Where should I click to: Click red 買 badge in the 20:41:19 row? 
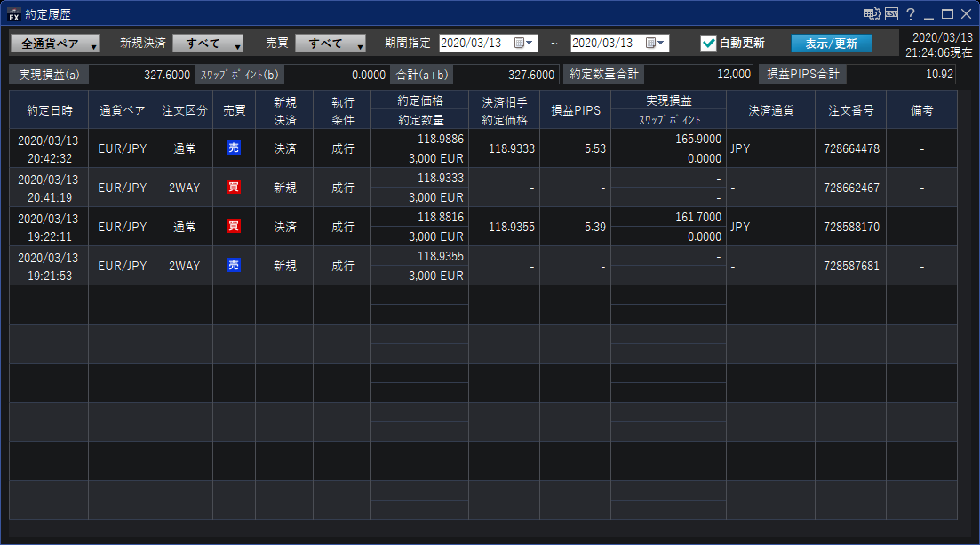tap(234, 188)
